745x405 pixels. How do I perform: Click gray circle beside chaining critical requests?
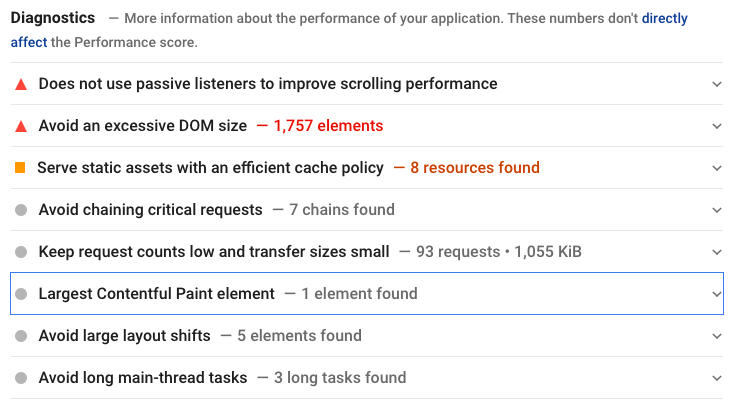click(21, 210)
